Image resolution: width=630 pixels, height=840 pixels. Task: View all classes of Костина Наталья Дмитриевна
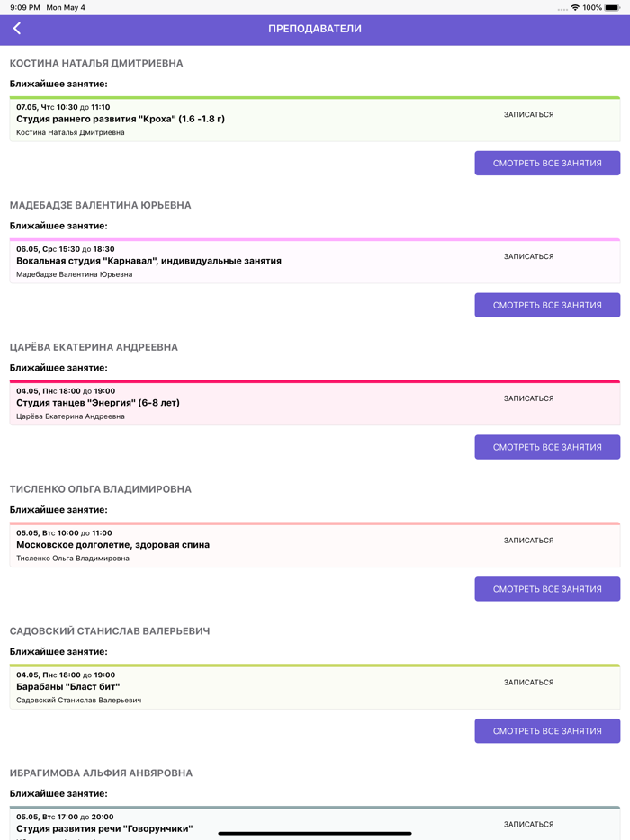[x=547, y=163]
